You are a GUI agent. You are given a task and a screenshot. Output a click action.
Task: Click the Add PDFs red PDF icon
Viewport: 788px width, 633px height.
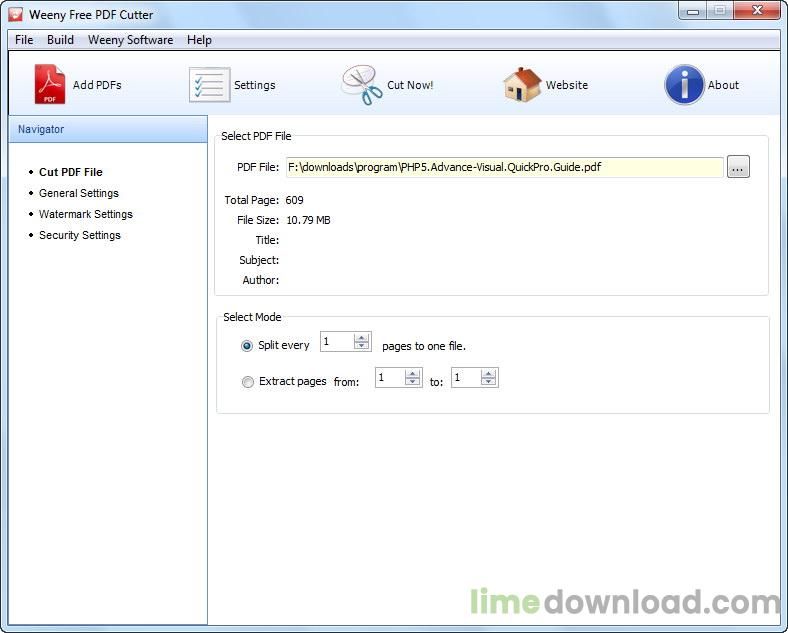coord(50,84)
